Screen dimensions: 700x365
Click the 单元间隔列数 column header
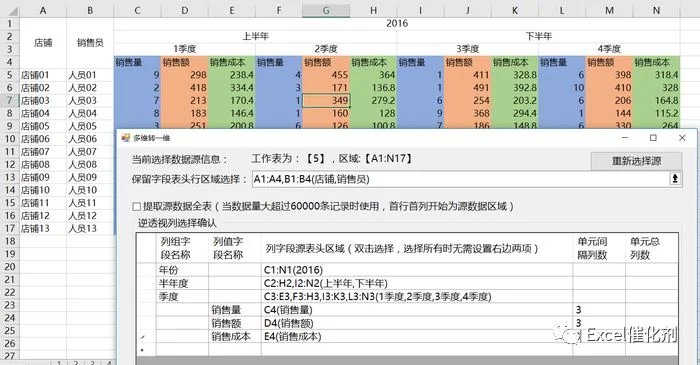pos(599,248)
